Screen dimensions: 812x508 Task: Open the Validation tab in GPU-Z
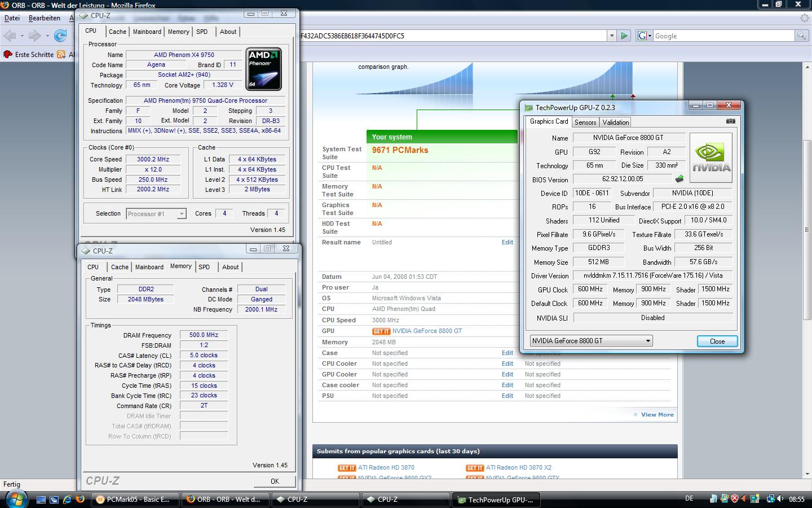coord(615,122)
